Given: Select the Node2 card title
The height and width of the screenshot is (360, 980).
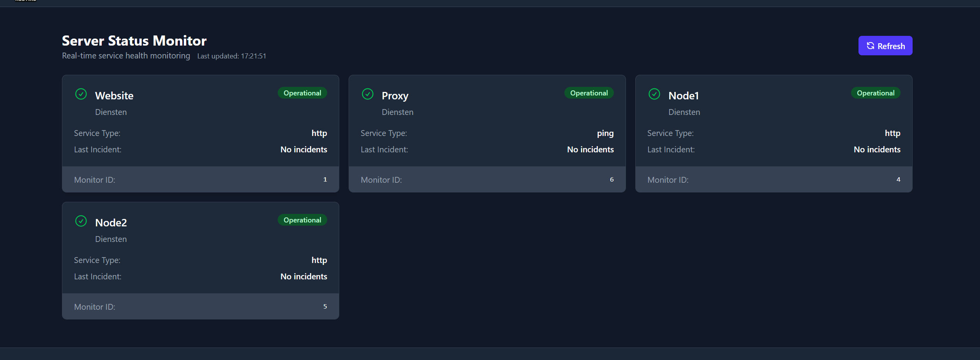Looking at the screenshot, I should pyautogui.click(x=111, y=223).
